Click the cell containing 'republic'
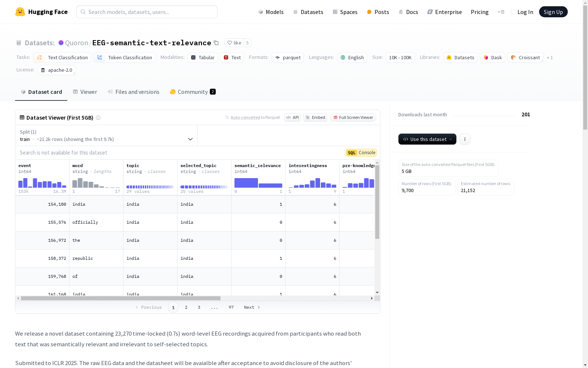 click(96, 258)
